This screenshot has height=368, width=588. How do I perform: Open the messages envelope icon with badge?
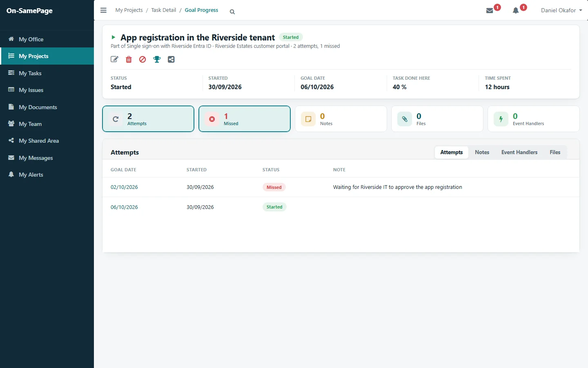[490, 11]
